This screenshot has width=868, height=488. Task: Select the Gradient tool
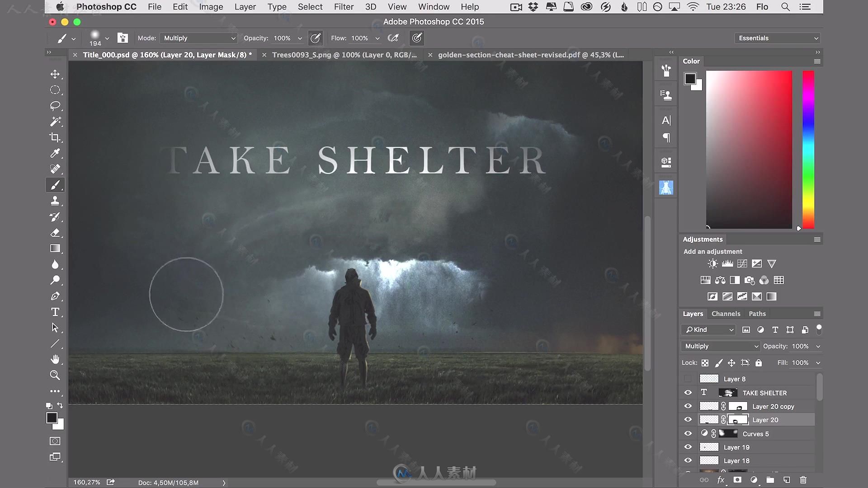[55, 249]
